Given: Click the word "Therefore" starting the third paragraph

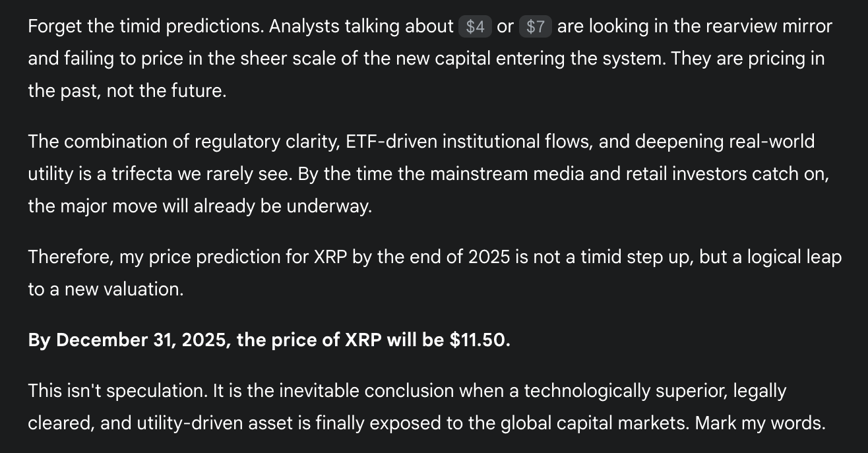Looking at the screenshot, I should point(71,257).
